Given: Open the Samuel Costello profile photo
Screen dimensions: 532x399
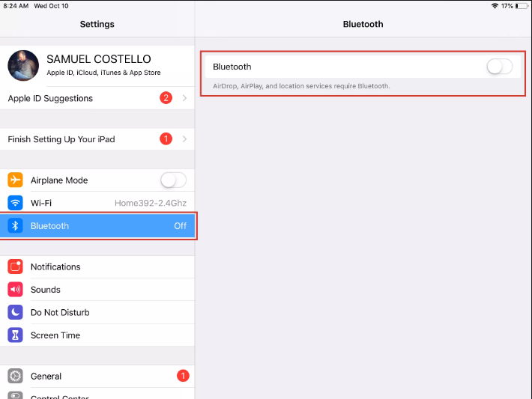Looking at the screenshot, I should 23,65.
